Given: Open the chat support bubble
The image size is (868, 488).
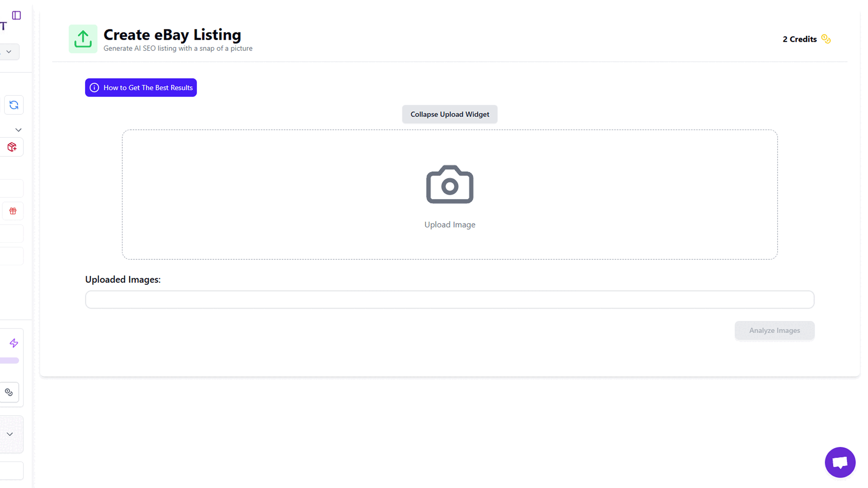Looking at the screenshot, I should [840, 462].
